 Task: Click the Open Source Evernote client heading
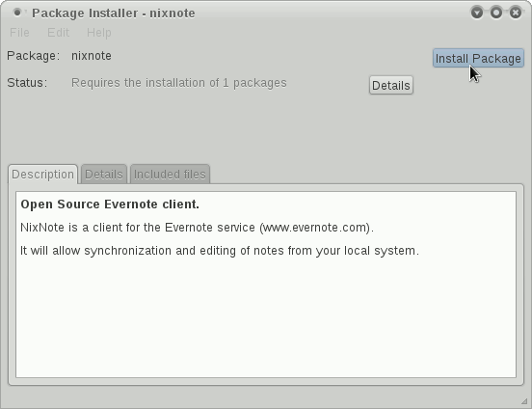[x=110, y=204]
